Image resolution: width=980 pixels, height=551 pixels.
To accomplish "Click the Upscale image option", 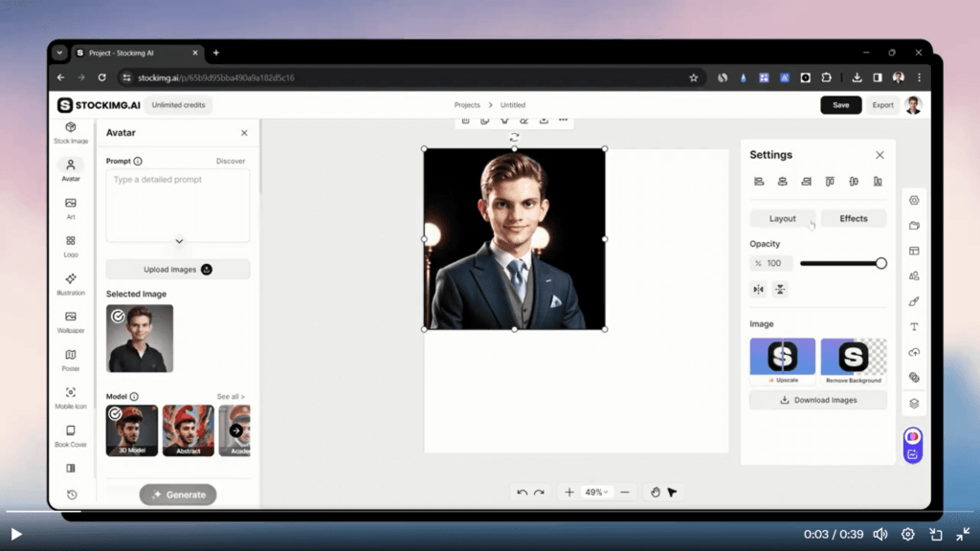I will coord(783,361).
